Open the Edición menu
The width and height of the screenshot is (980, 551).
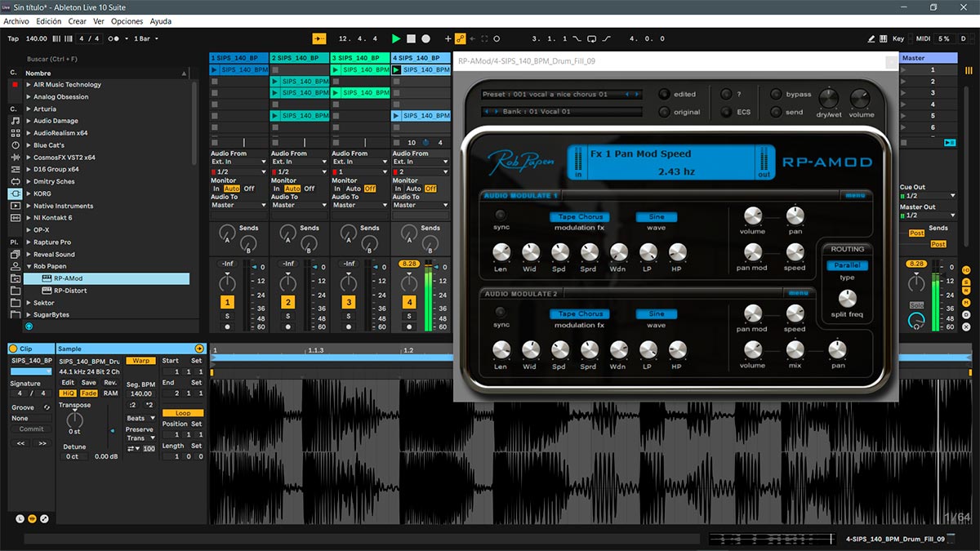click(49, 21)
